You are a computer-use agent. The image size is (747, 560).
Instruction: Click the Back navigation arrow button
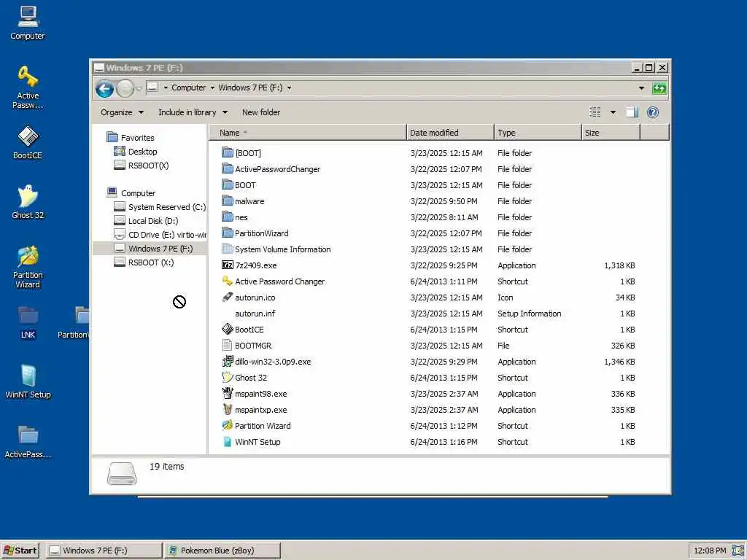(104, 88)
